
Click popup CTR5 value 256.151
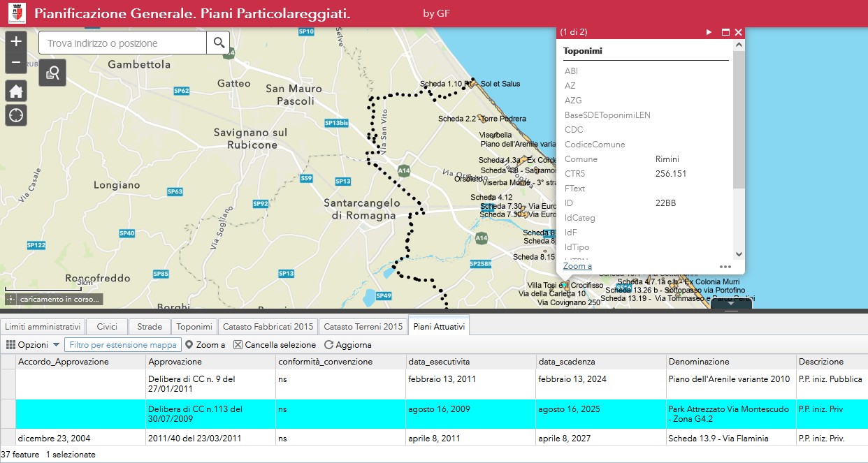coord(671,174)
